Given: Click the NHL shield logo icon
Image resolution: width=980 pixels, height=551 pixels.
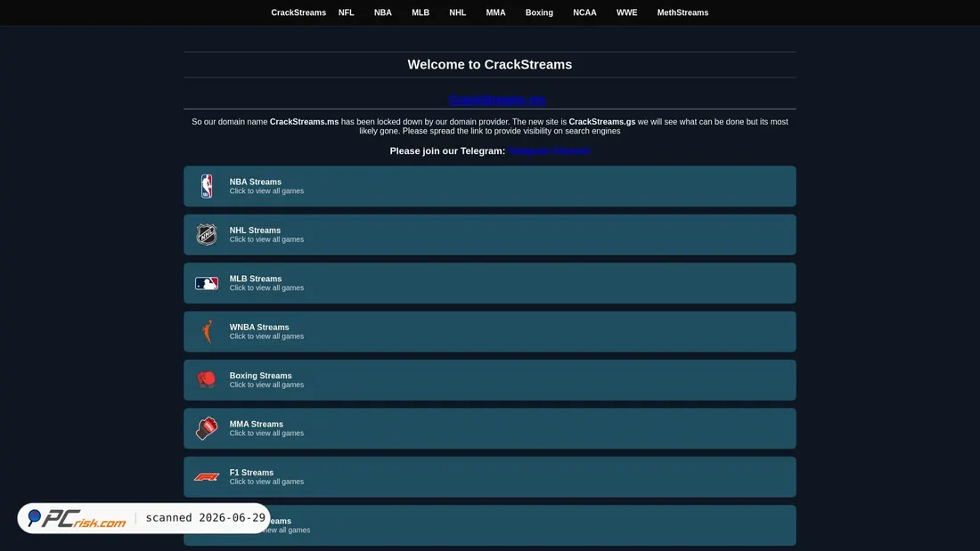Looking at the screenshot, I should click(x=207, y=234).
